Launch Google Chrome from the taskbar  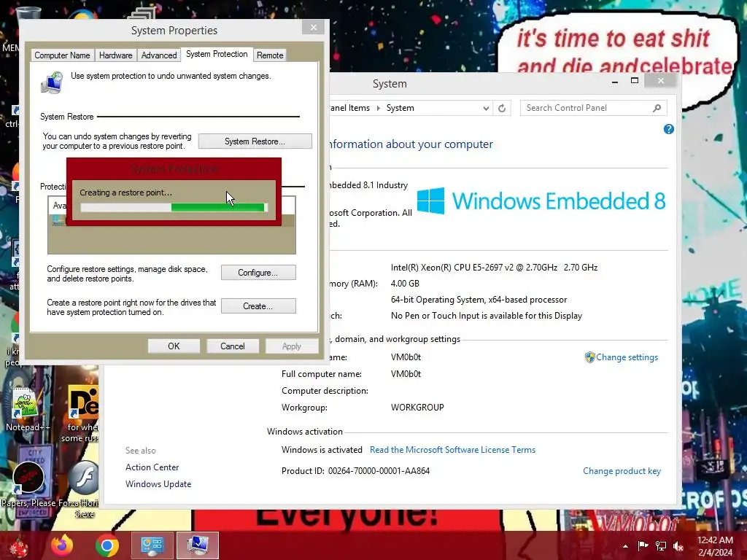(107, 545)
